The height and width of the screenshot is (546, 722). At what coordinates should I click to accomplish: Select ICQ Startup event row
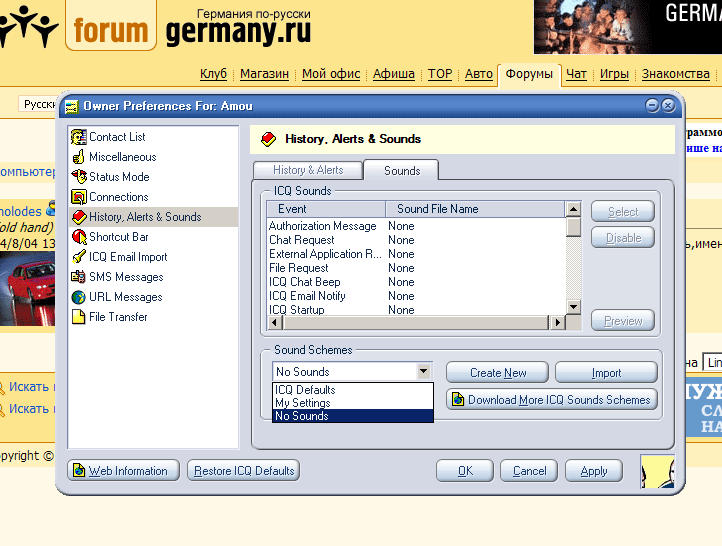pyautogui.click(x=416, y=309)
